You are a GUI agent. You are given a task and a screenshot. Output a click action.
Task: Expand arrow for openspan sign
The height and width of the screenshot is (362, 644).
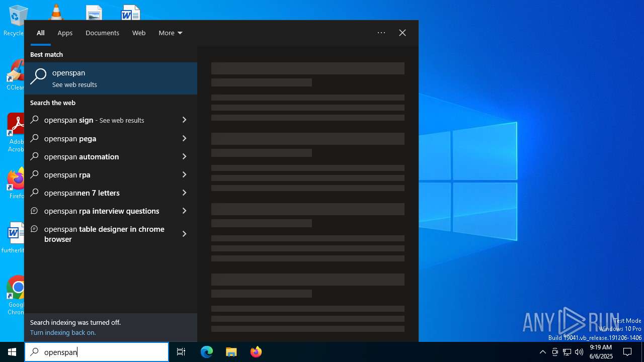click(184, 120)
